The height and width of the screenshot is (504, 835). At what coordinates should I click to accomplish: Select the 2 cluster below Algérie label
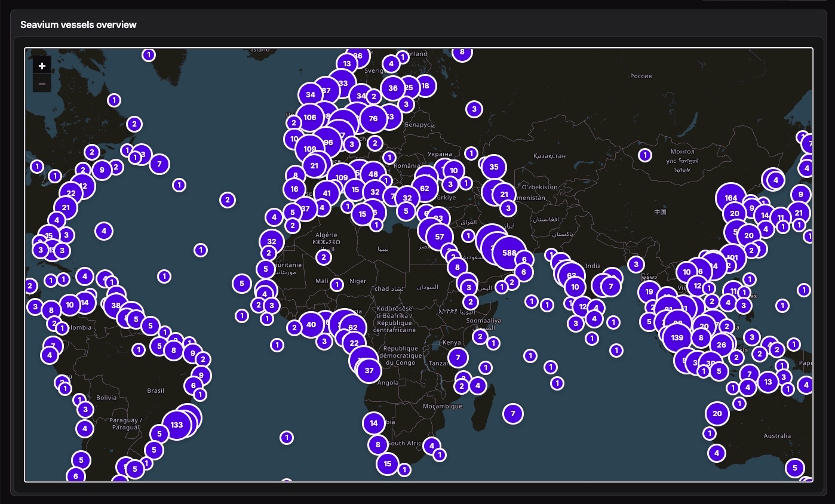tap(324, 257)
